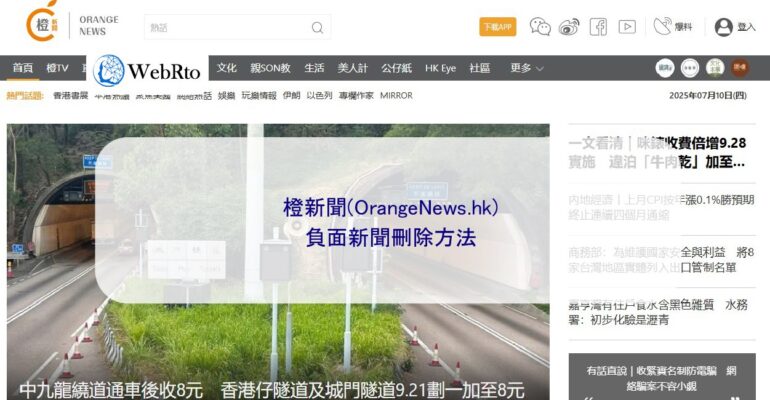770x400 pixels.
Task: Open the WeChat share icon
Action: (x=540, y=27)
